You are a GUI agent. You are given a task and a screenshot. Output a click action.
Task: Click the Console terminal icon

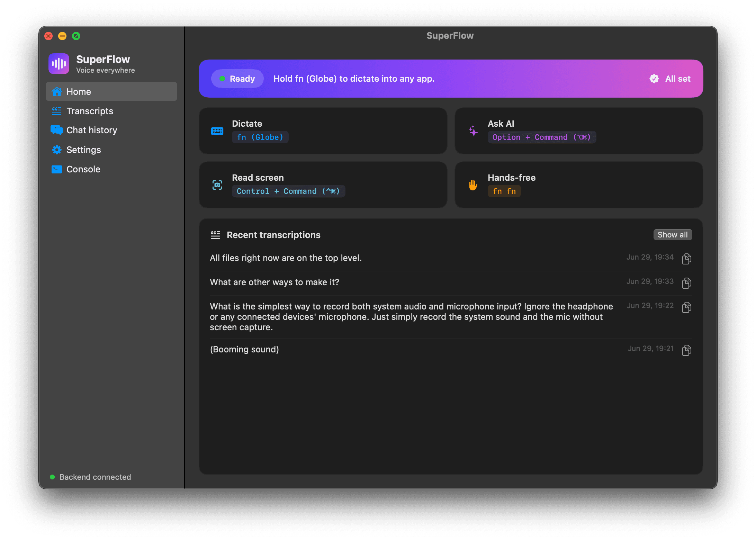point(57,169)
